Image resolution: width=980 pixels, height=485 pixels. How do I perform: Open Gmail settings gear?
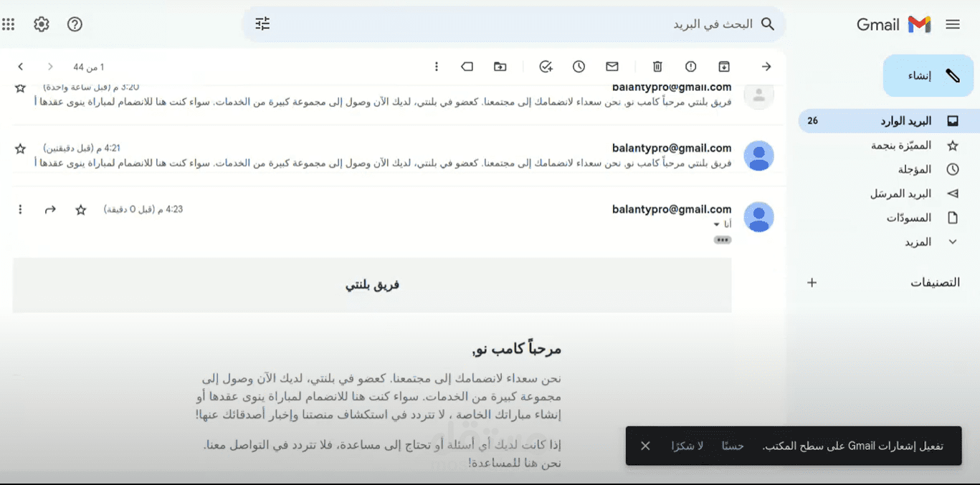click(x=42, y=24)
